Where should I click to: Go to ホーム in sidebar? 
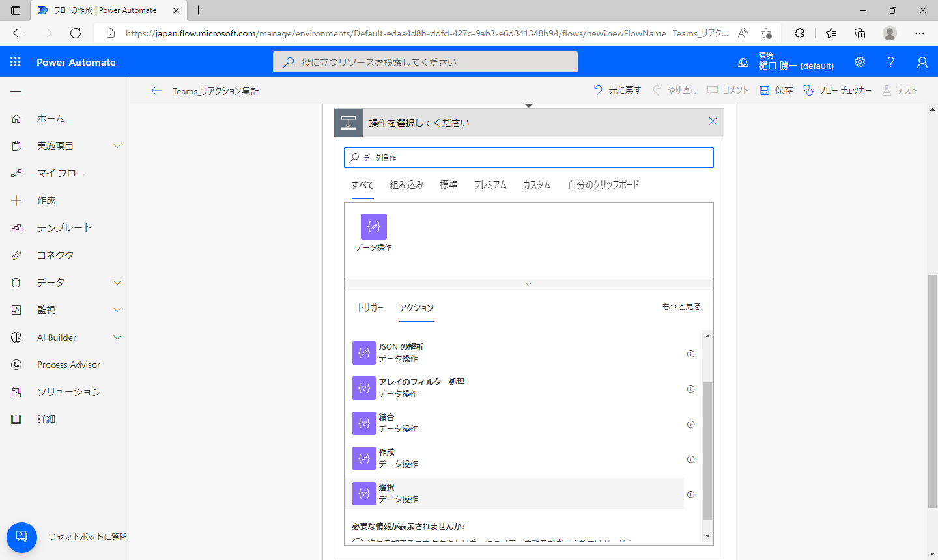pyautogui.click(x=64, y=119)
